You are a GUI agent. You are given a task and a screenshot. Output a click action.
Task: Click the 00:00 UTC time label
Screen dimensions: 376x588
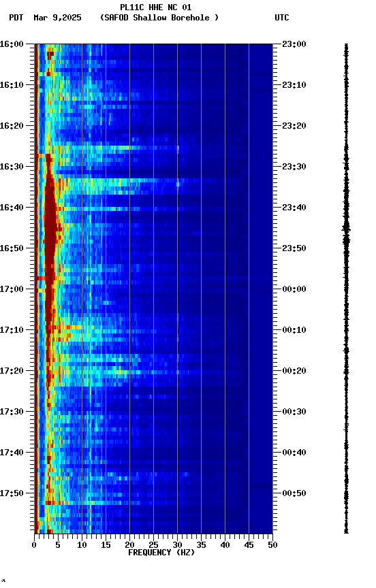[x=294, y=289]
